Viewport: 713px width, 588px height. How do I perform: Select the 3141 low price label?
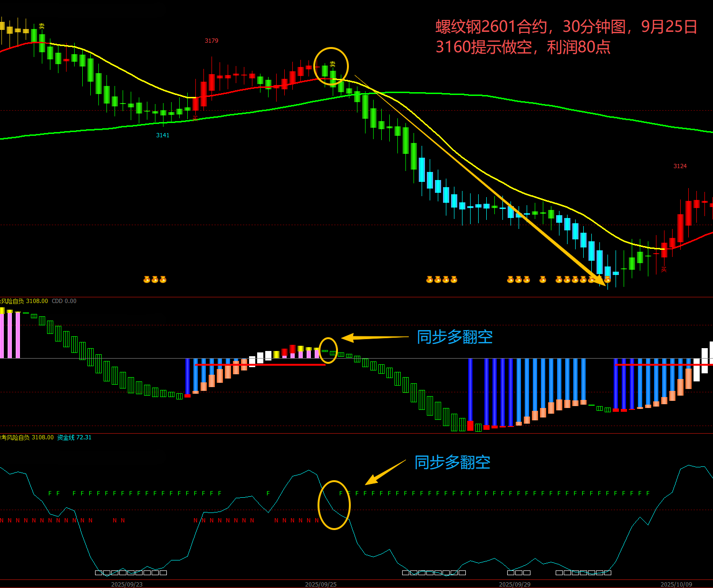(163, 135)
